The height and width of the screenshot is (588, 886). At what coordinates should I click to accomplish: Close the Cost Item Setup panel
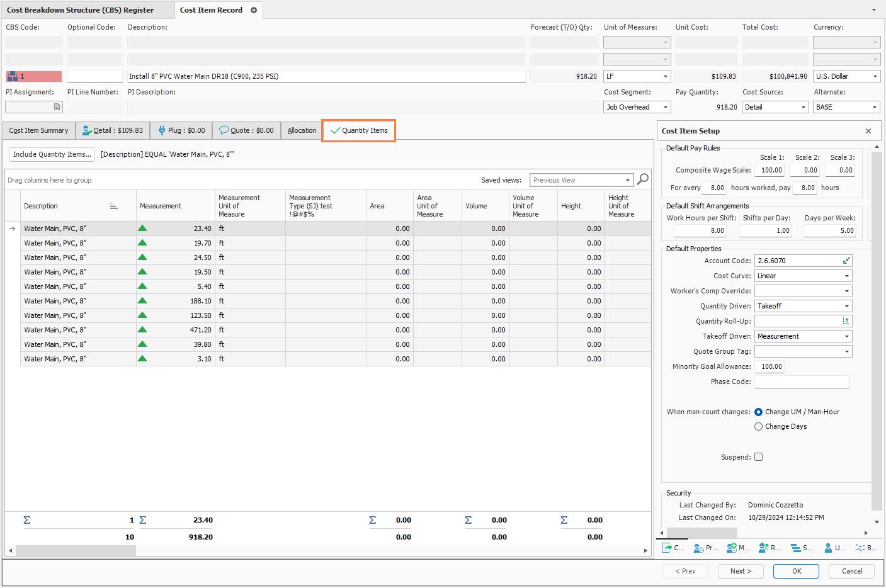pyautogui.click(x=868, y=131)
